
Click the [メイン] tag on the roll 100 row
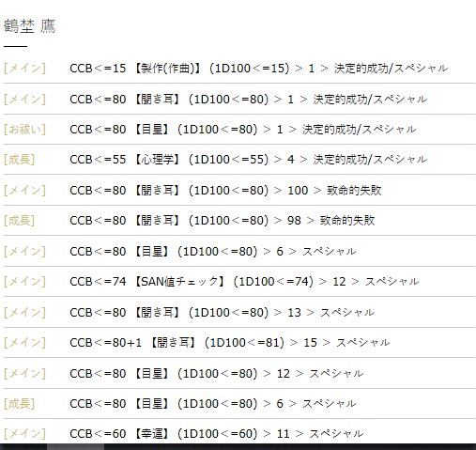(24, 191)
